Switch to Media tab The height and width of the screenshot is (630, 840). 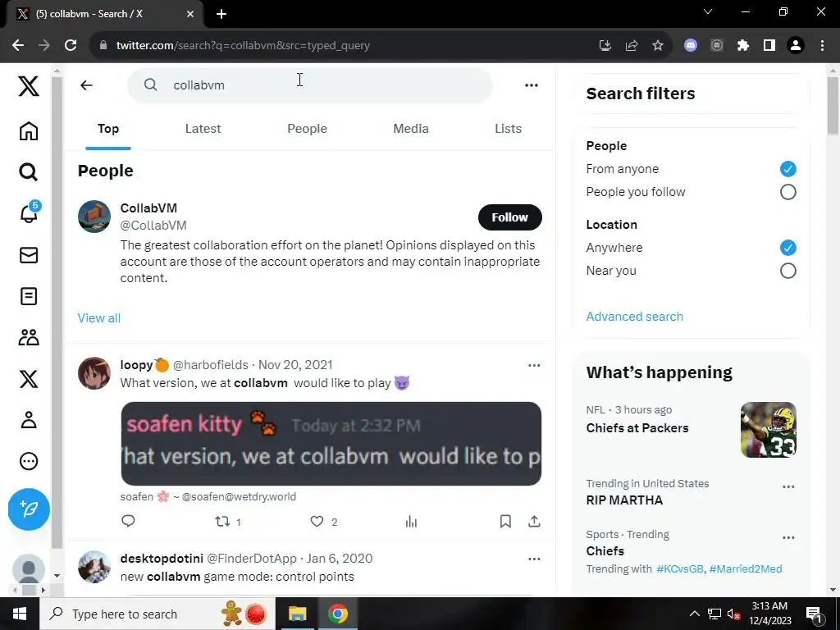(x=411, y=129)
